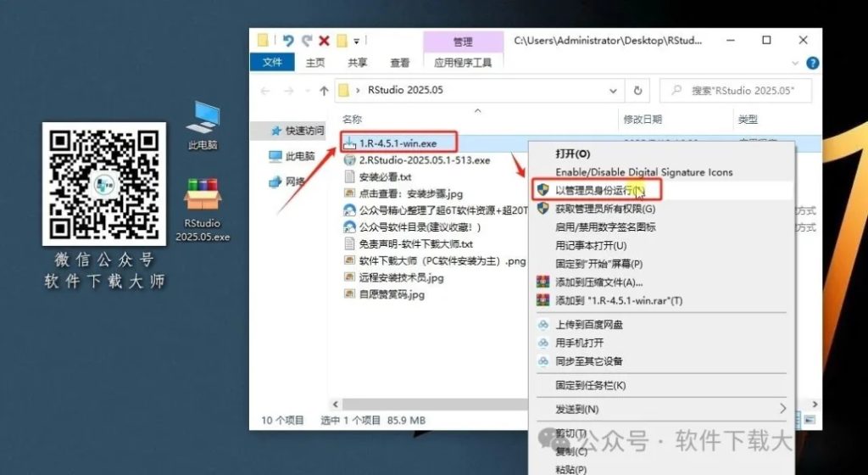Open the 文件 ribbon tab
868x475 pixels.
tap(272, 63)
